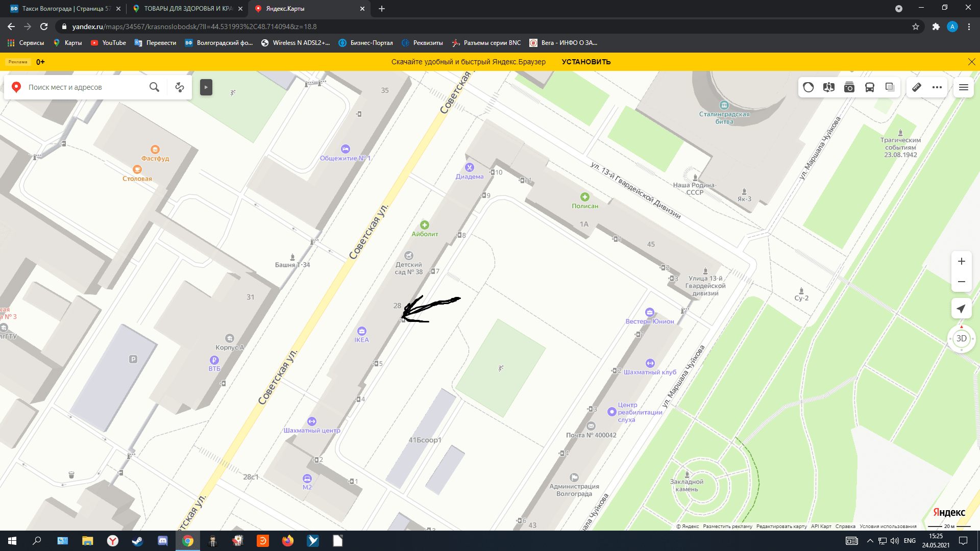Image resolution: width=980 pixels, height=551 pixels.
Task: Switch to the Такси Волгограда tab
Action: pos(64,9)
